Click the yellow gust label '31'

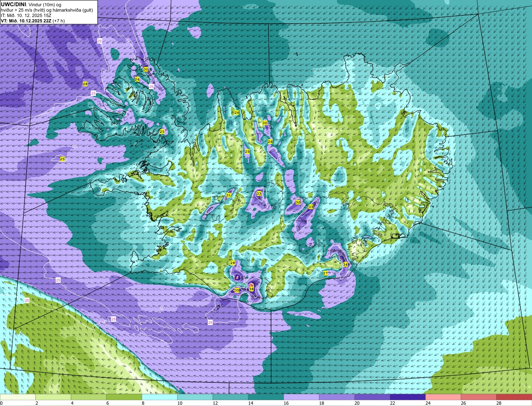point(229,195)
